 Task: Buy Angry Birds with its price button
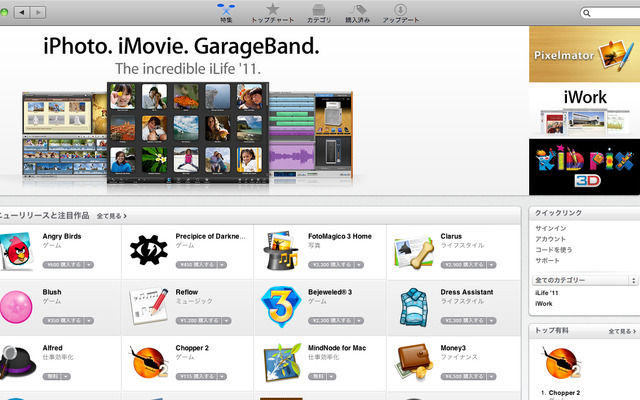pyautogui.click(x=63, y=265)
